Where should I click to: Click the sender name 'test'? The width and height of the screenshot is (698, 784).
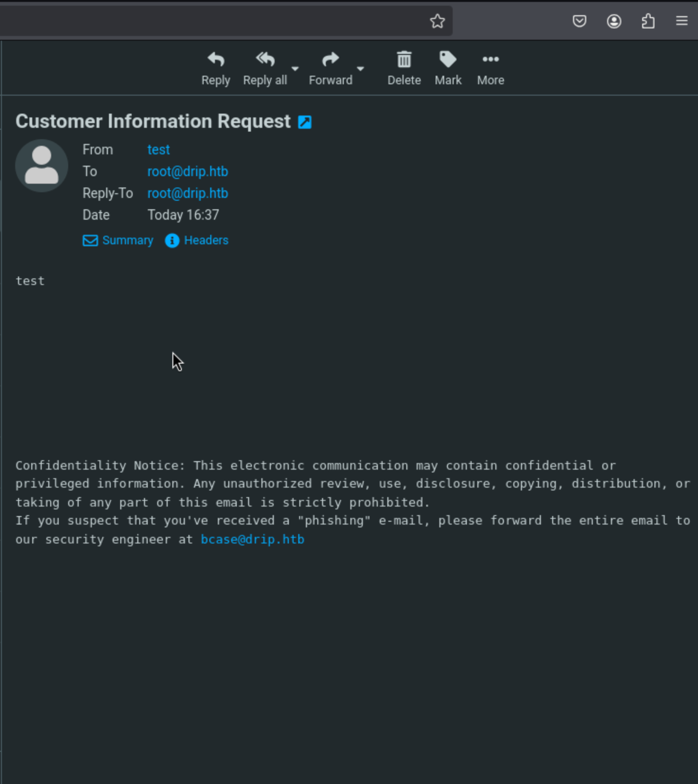pyautogui.click(x=158, y=150)
